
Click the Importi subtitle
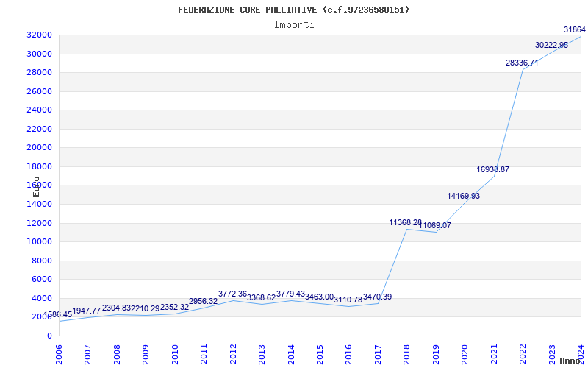(x=294, y=25)
